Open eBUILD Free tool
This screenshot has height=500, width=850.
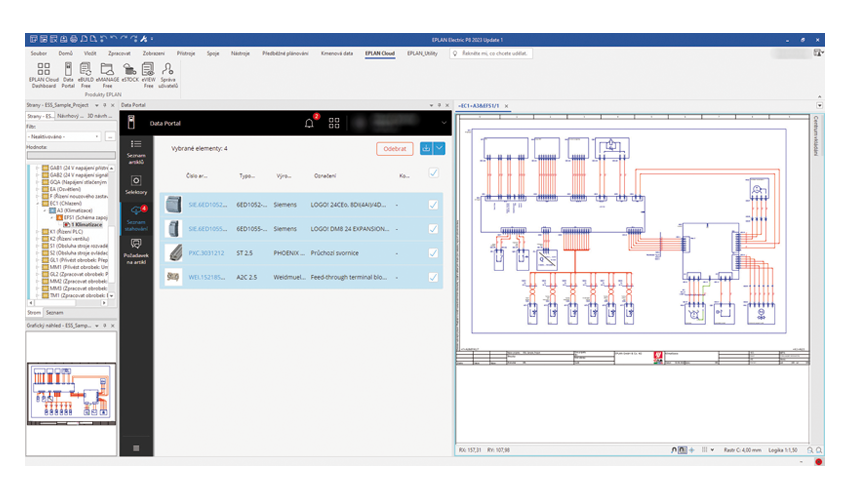(86, 75)
